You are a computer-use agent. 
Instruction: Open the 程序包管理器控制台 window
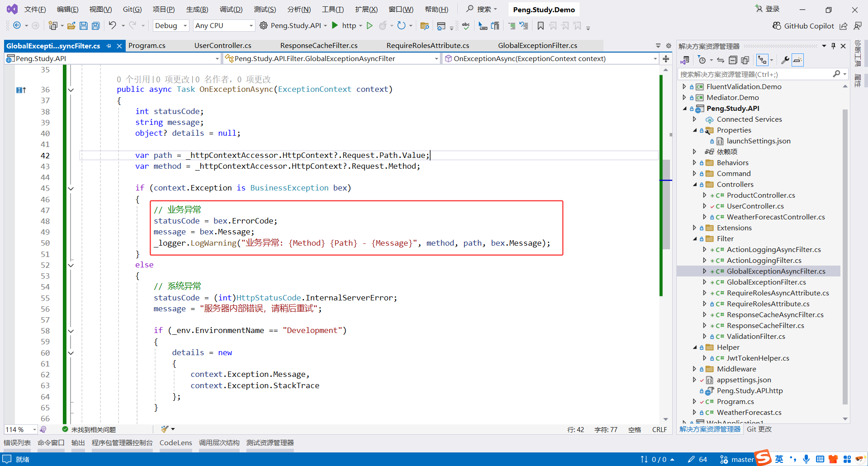pyautogui.click(x=122, y=443)
